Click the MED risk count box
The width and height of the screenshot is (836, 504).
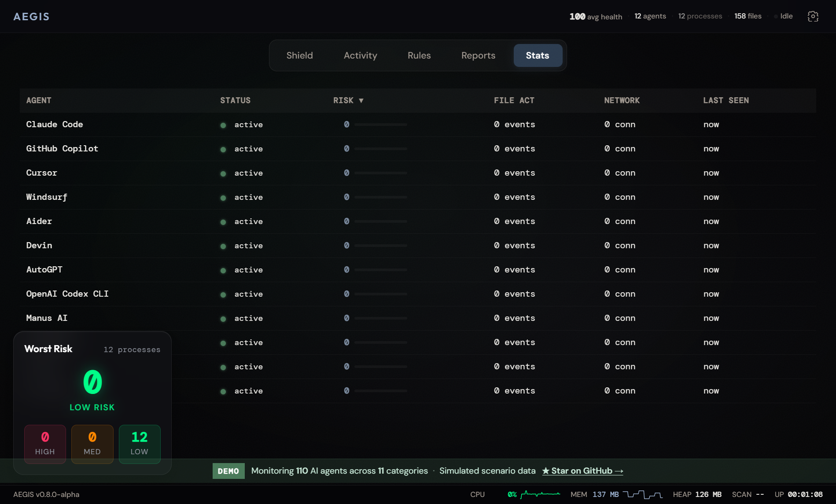point(92,444)
